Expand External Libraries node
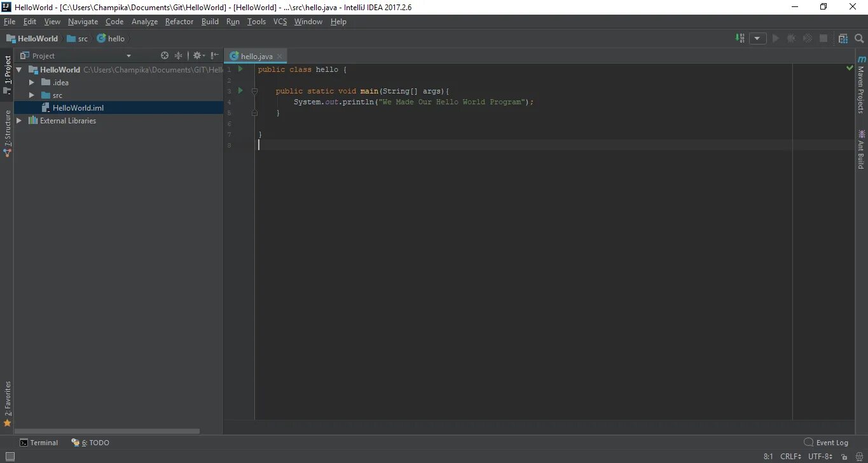The height and width of the screenshot is (463, 868). click(x=18, y=120)
